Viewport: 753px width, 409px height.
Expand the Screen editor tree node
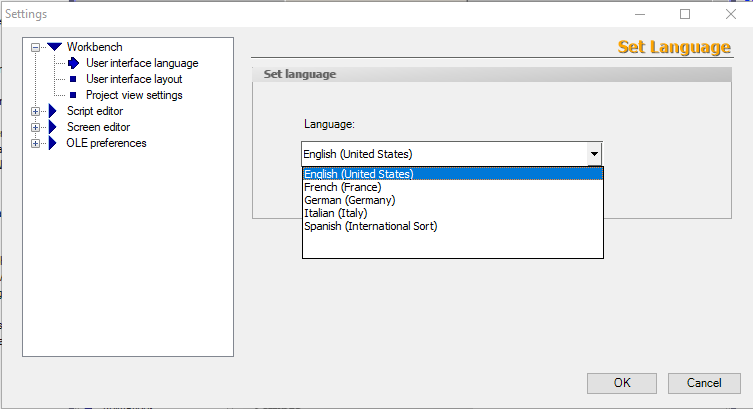click(x=36, y=127)
